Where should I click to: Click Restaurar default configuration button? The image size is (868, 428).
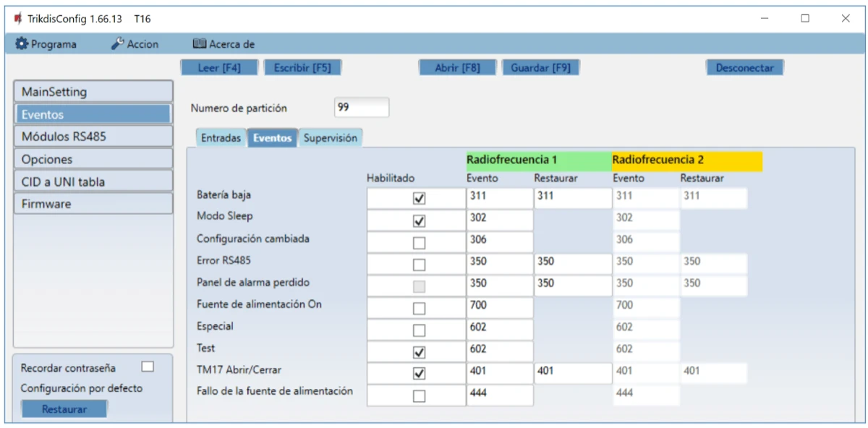64,409
